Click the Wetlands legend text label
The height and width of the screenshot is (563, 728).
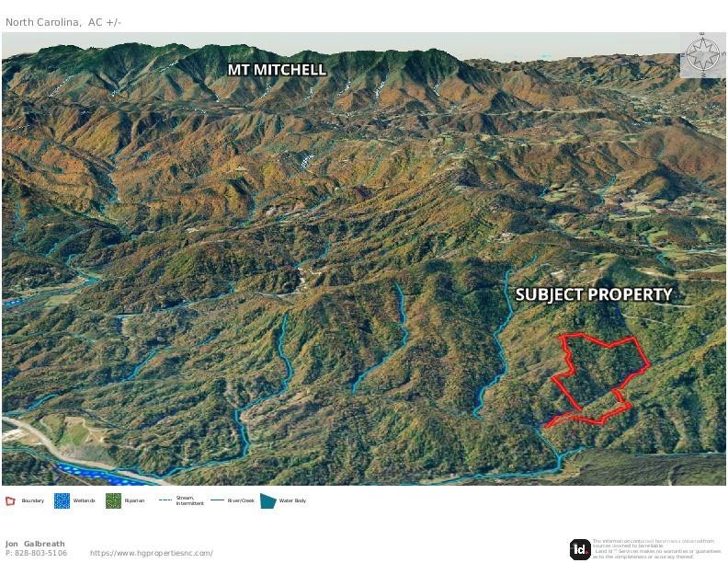84,500
